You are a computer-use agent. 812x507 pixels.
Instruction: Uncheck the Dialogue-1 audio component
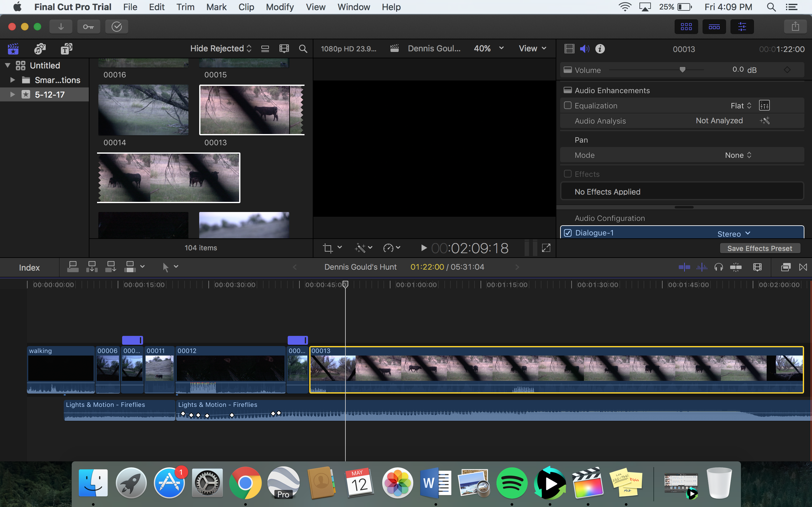point(568,233)
